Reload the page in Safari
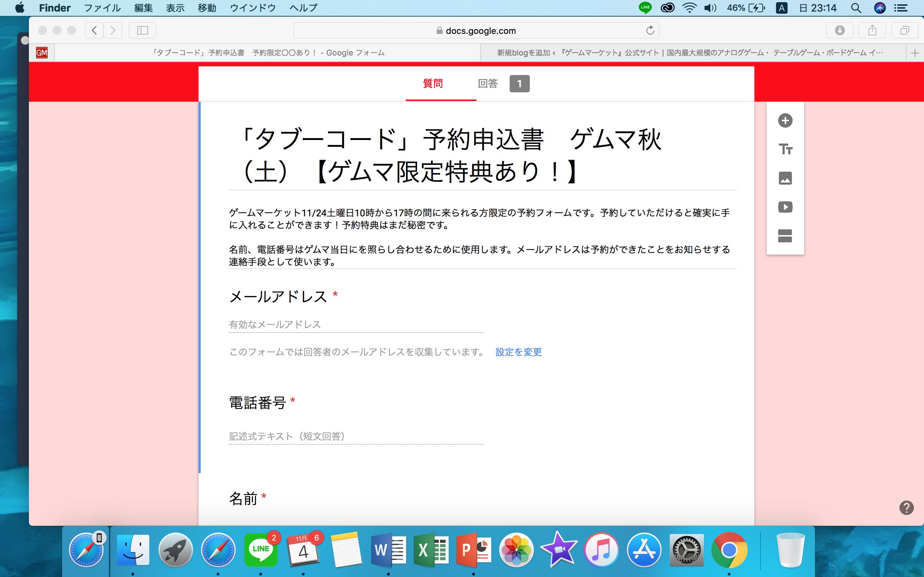Image resolution: width=924 pixels, height=577 pixels. coord(650,31)
